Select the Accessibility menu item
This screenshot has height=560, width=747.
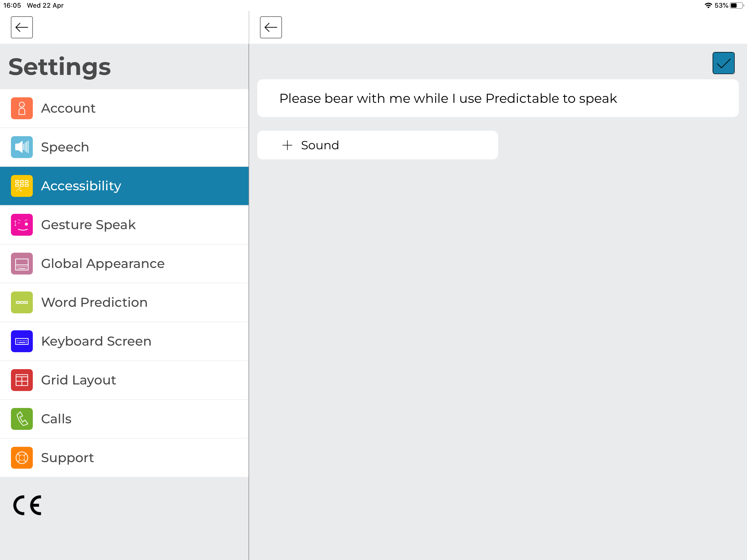pyautogui.click(x=124, y=186)
